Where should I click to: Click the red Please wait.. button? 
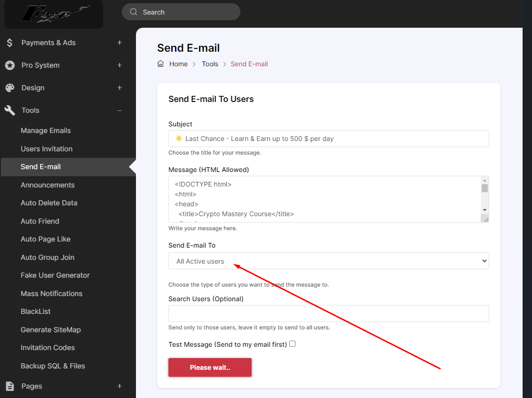(x=210, y=367)
